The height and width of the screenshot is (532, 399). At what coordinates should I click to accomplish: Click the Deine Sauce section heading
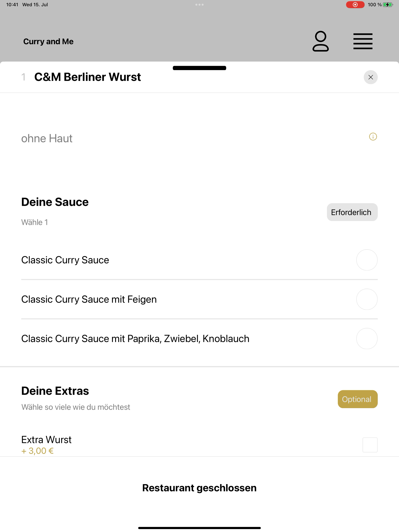point(55,202)
